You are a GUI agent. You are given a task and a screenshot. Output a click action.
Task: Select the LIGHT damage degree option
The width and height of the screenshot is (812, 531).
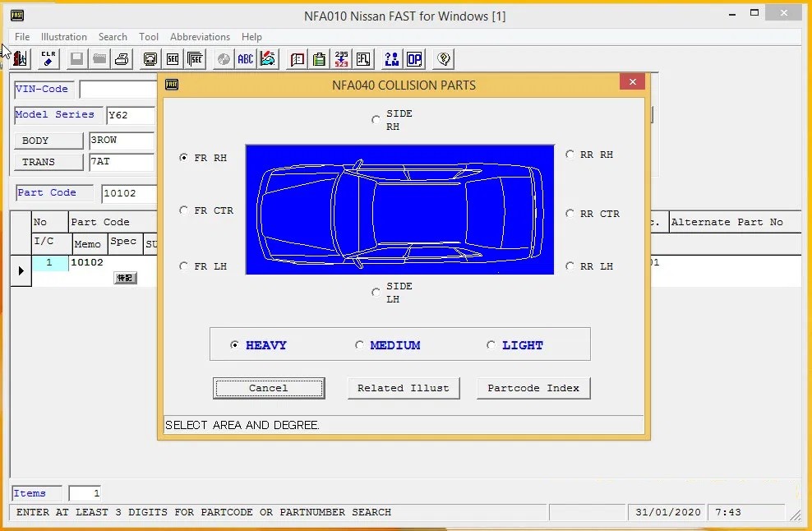[x=491, y=345]
